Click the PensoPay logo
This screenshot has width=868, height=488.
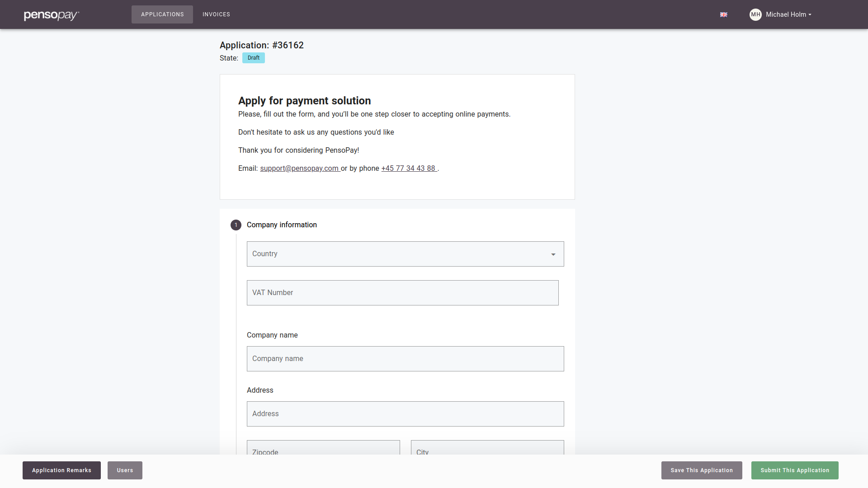tap(51, 15)
